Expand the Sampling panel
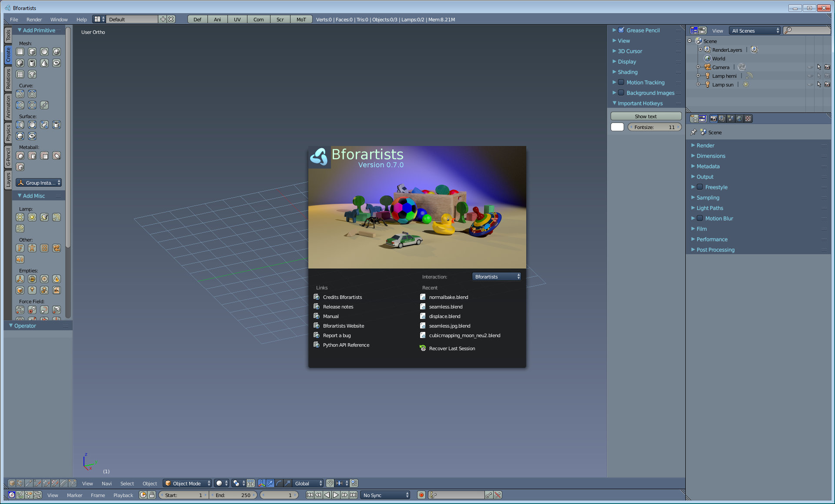The width and height of the screenshot is (835, 504). [708, 197]
